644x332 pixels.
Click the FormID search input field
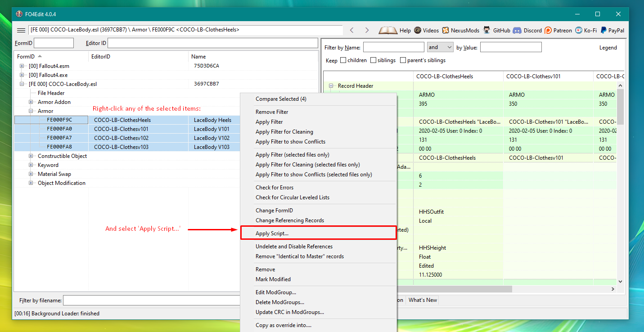54,43
